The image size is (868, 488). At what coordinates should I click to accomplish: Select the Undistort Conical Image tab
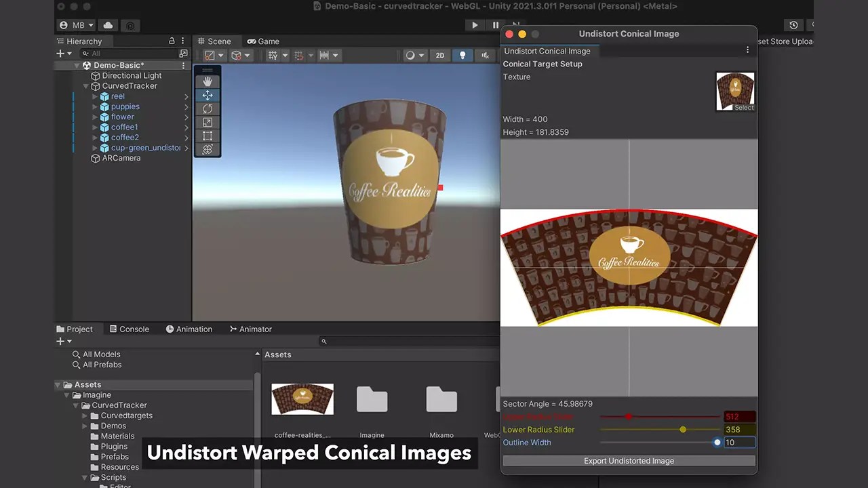547,51
